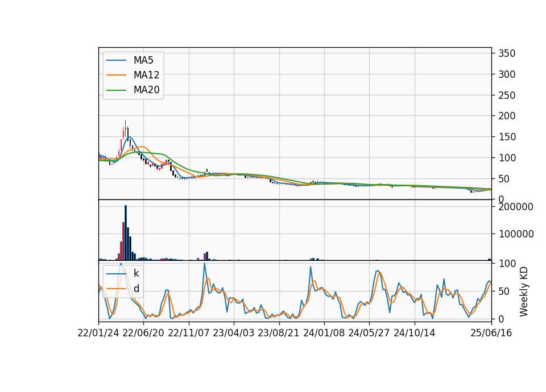The image size is (546, 392).
Task: Click the 150 price axis label
Action: pyautogui.click(x=507, y=137)
